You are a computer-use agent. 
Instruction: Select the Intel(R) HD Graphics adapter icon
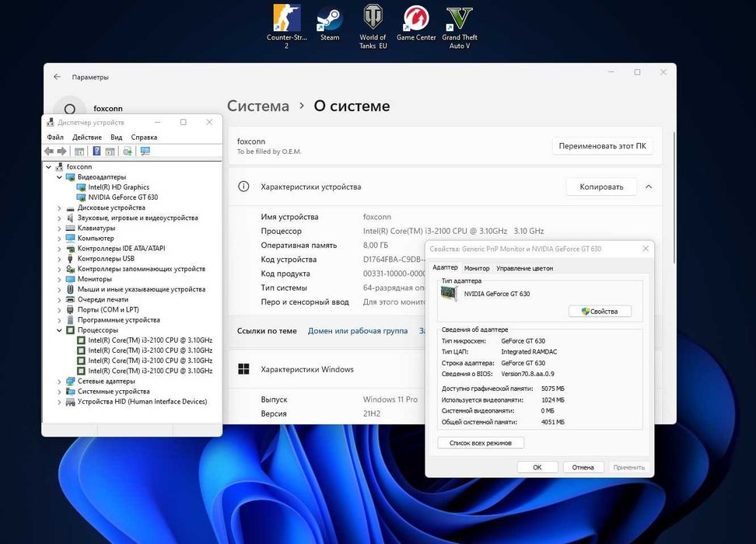81,187
